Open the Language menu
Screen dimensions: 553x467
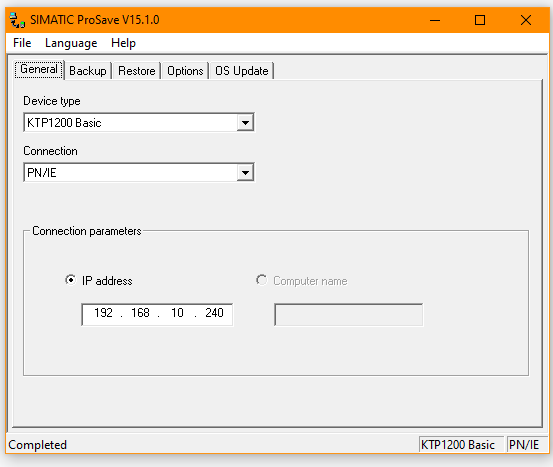point(71,43)
